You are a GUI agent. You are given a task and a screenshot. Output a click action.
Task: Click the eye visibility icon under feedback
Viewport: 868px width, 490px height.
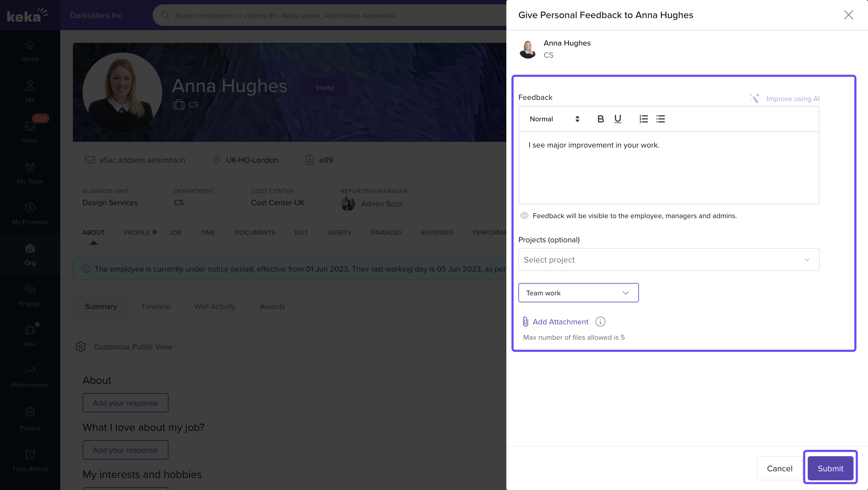[x=524, y=215]
